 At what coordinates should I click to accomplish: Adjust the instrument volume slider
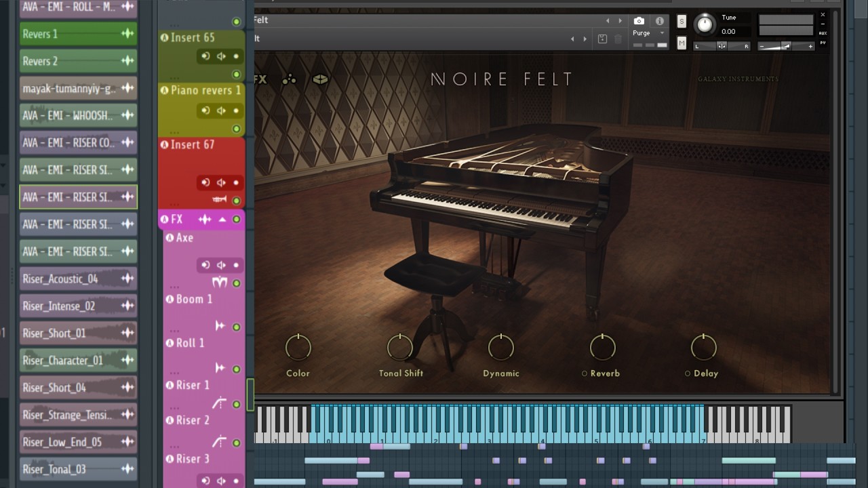click(x=786, y=46)
